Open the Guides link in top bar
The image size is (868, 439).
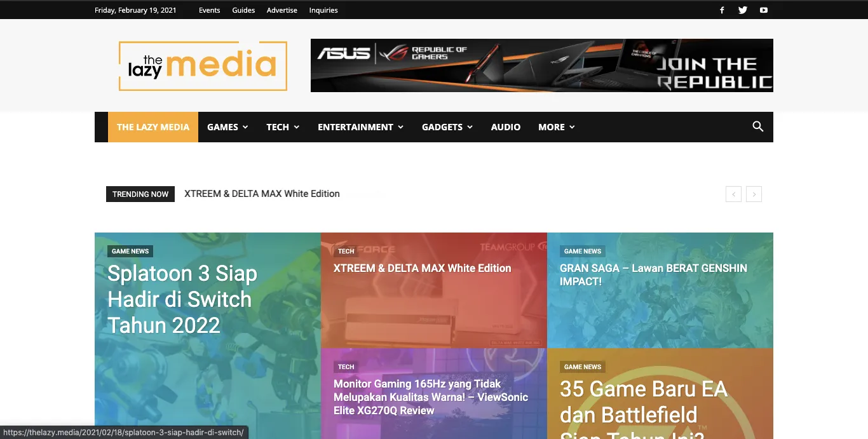(243, 10)
